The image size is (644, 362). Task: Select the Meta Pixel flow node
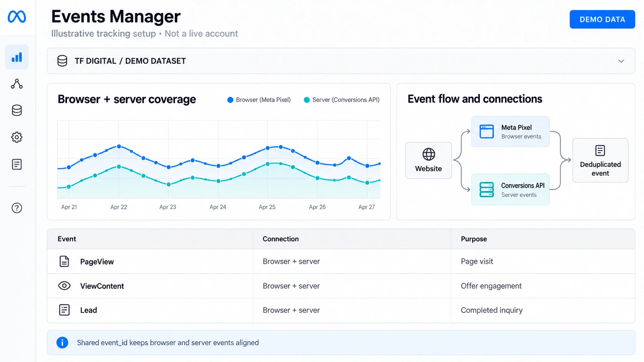tap(510, 132)
